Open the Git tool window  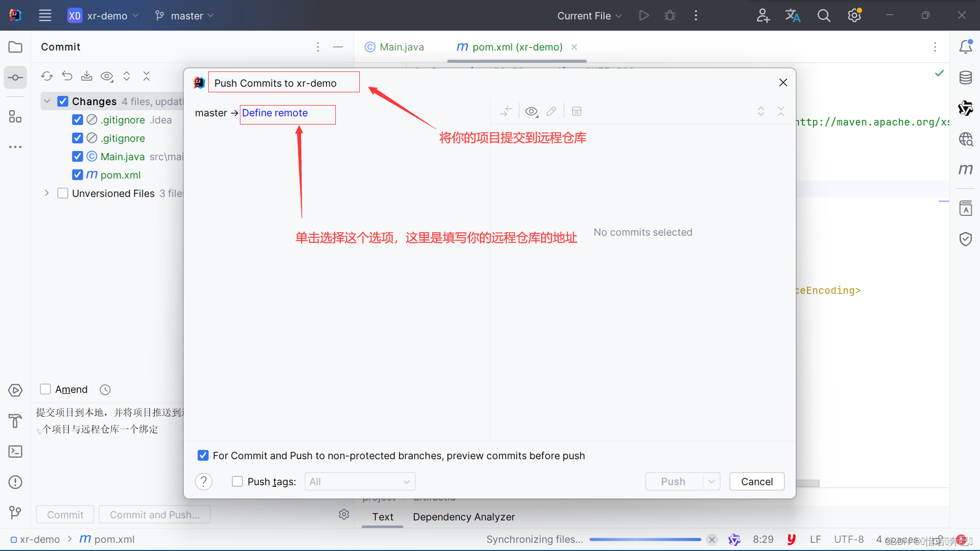pos(15,512)
